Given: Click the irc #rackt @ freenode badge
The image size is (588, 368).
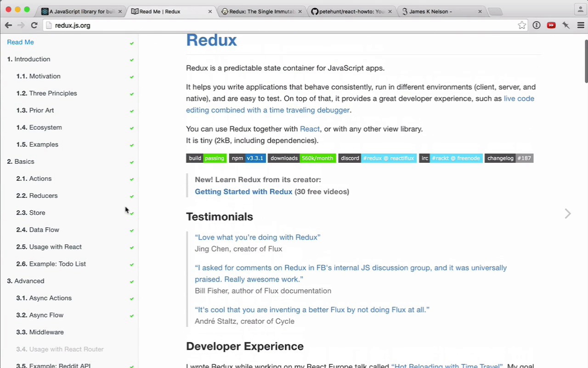Looking at the screenshot, I should point(451,158).
